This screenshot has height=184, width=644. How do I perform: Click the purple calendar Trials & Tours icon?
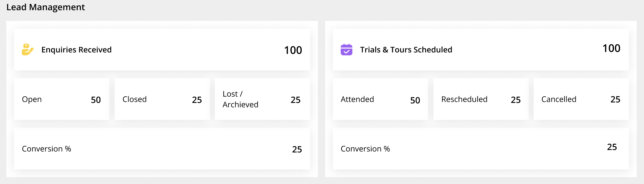point(346,50)
